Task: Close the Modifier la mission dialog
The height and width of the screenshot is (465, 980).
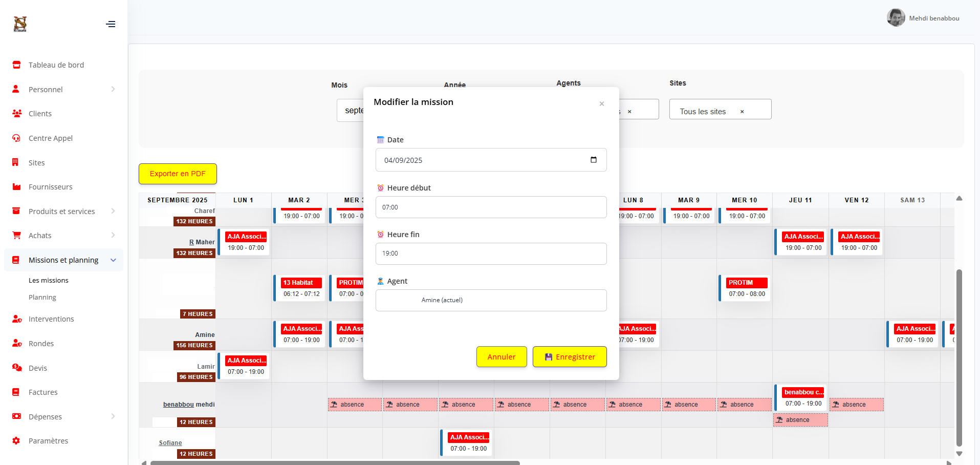Action: click(x=602, y=103)
